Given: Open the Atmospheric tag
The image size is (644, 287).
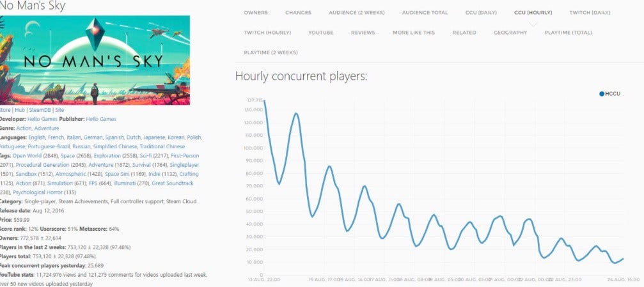Looking at the screenshot, I should coord(70,174).
